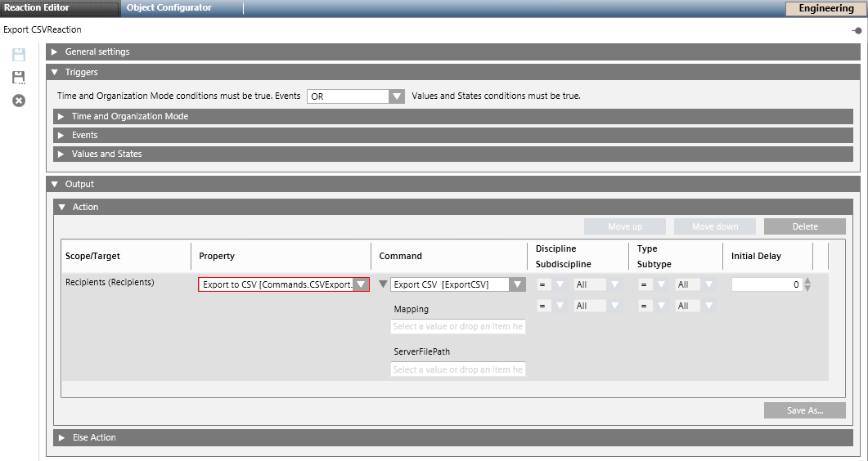This screenshot has width=868, height=461.
Task: Collapse the command parameters triangle beside Export CSV
Action: point(382,284)
